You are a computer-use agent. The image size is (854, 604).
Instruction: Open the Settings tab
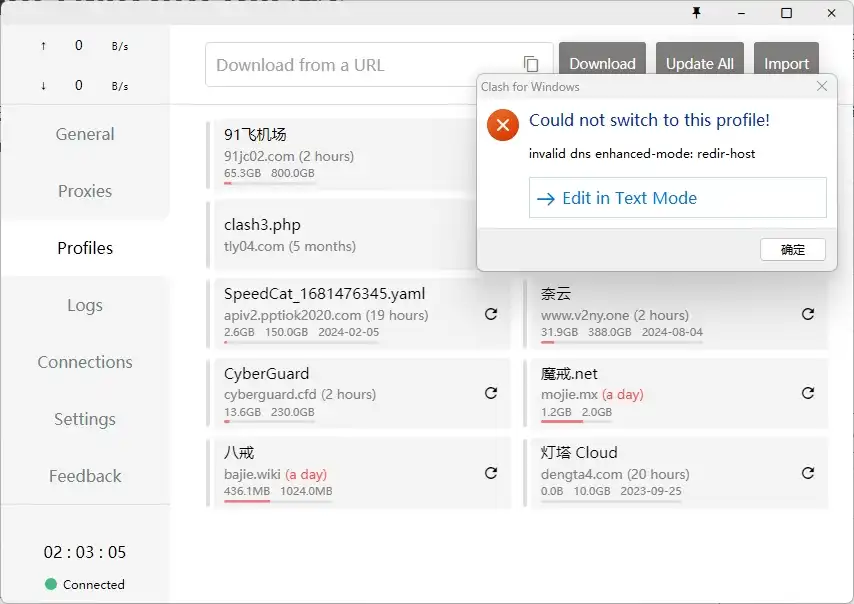tap(85, 419)
